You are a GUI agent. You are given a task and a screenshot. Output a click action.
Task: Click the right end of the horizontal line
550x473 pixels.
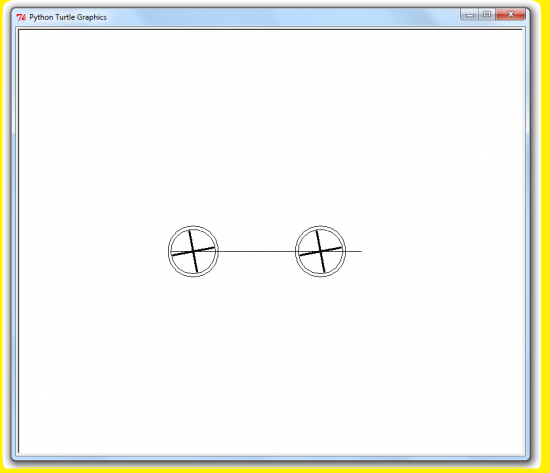point(361,251)
